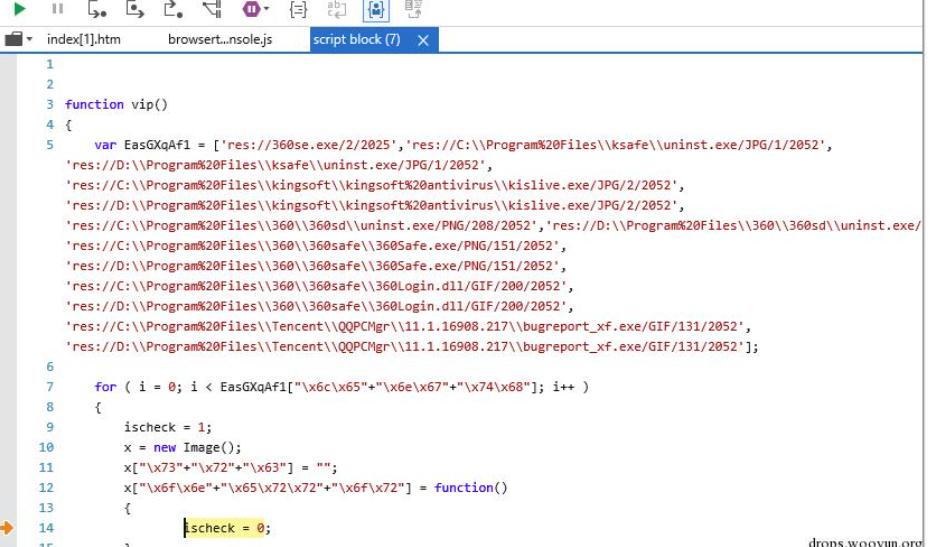This screenshot has width=930, height=547.
Task: Click 'ischeck = 1;' on line 9
Action: pos(168,427)
